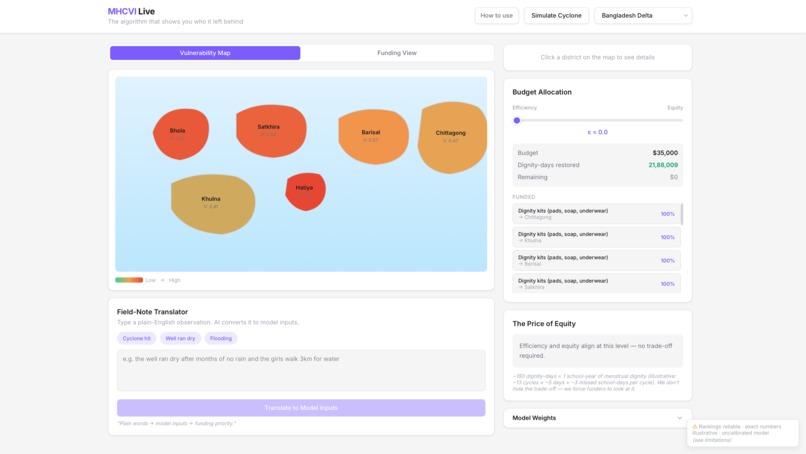Select the Chittagong district region
The height and width of the screenshot is (454, 806).
[452, 137]
